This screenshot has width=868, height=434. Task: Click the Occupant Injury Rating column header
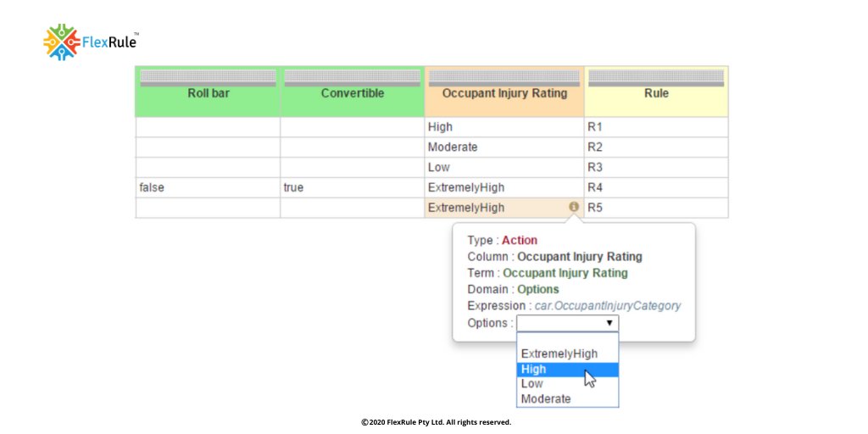click(504, 93)
